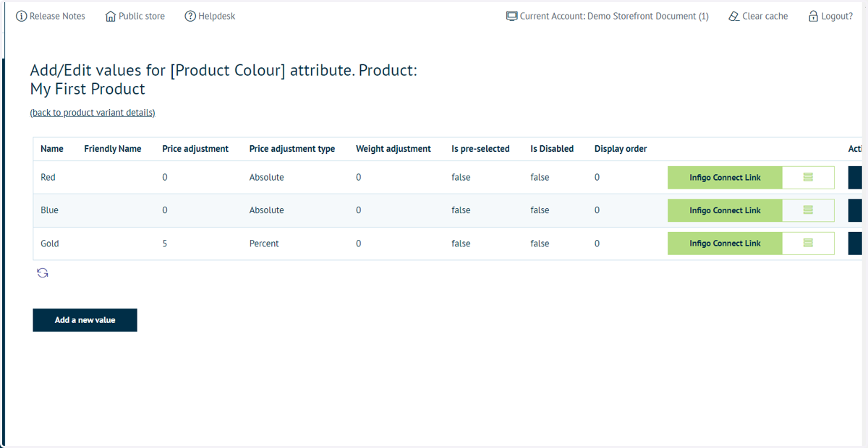Click the Percent value in Gold row
The width and height of the screenshot is (868, 448).
[x=264, y=244]
